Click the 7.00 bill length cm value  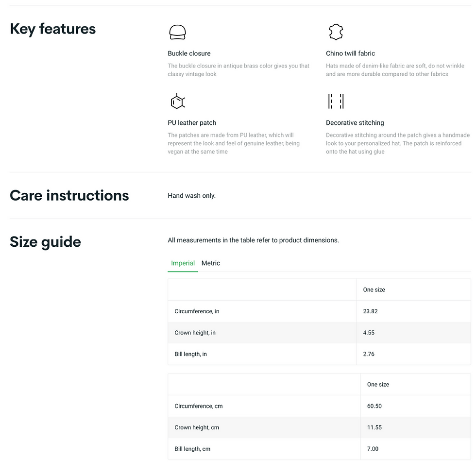pos(373,449)
